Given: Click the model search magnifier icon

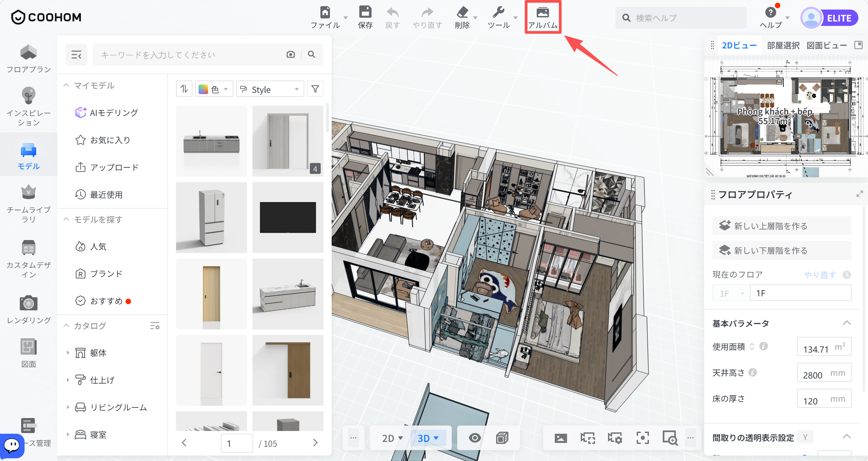Looking at the screenshot, I should coord(312,54).
